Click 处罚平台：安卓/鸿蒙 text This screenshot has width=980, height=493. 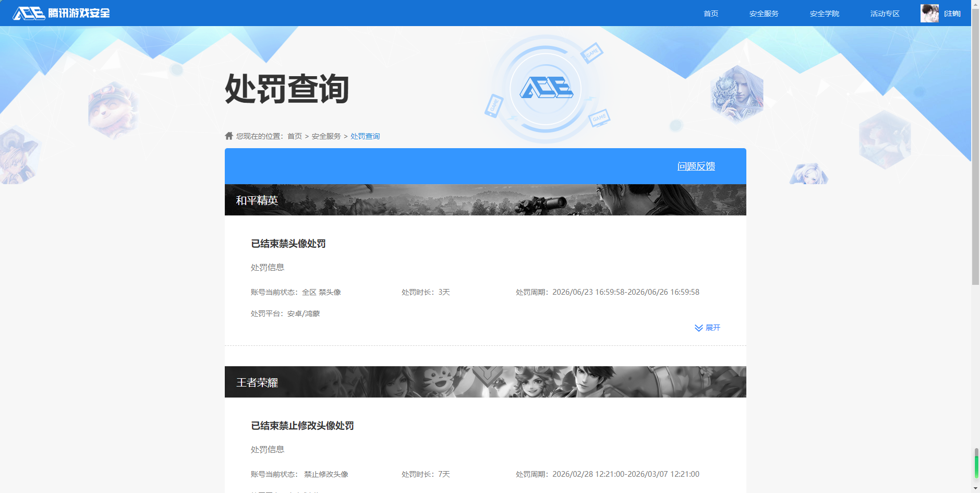tap(285, 314)
